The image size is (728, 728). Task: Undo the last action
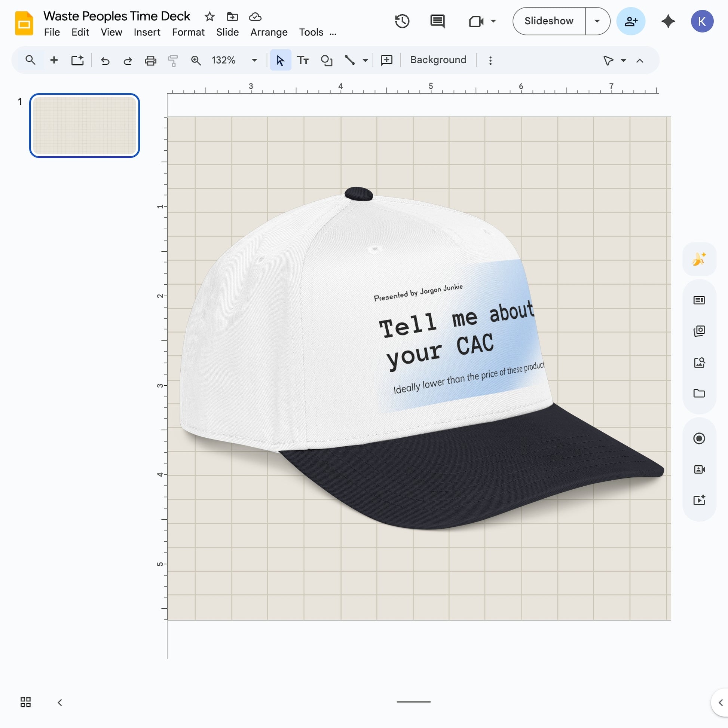tap(105, 60)
